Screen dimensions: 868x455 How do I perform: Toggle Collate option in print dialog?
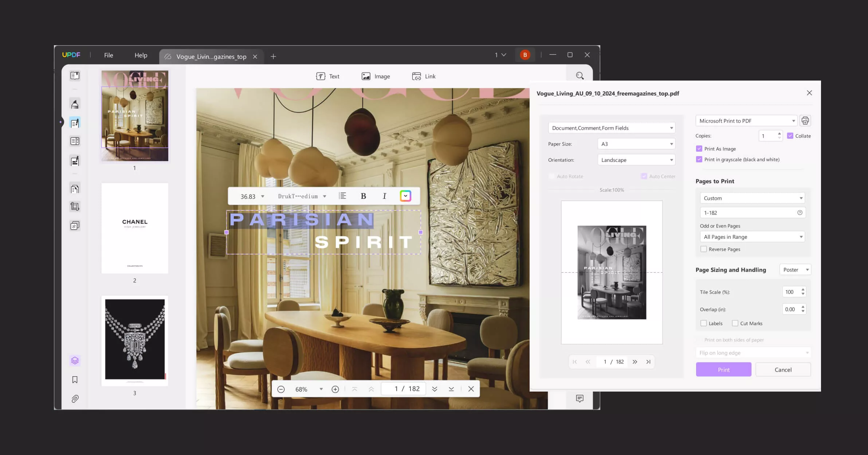(790, 136)
